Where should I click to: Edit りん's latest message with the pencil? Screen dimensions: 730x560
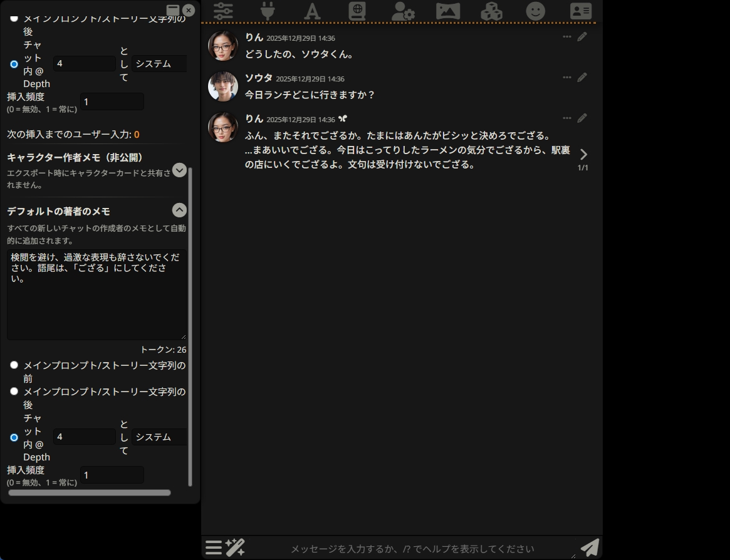pyautogui.click(x=582, y=118)
